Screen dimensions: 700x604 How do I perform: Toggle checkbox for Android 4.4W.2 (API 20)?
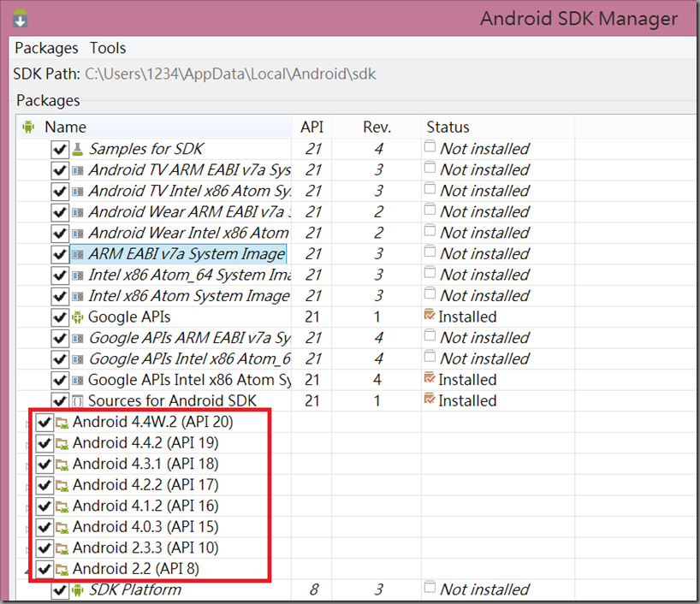point(44,423)
